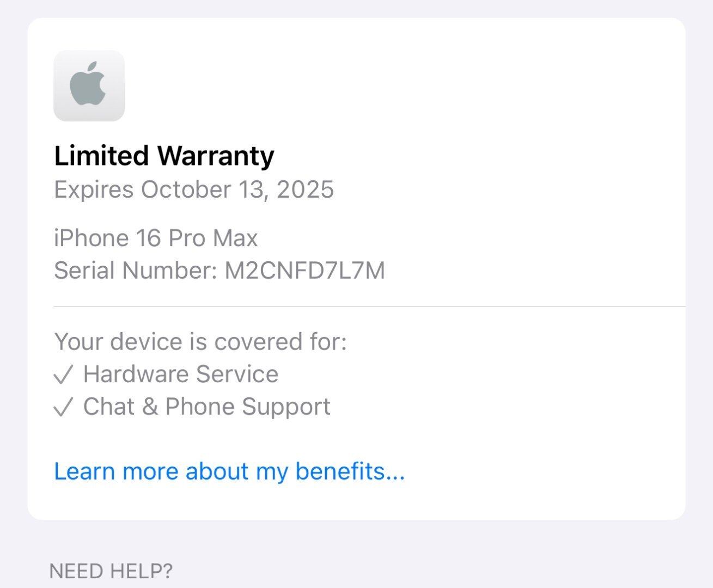Click the word Warranty in the heading
713x588 pixels.
point(216,156)
